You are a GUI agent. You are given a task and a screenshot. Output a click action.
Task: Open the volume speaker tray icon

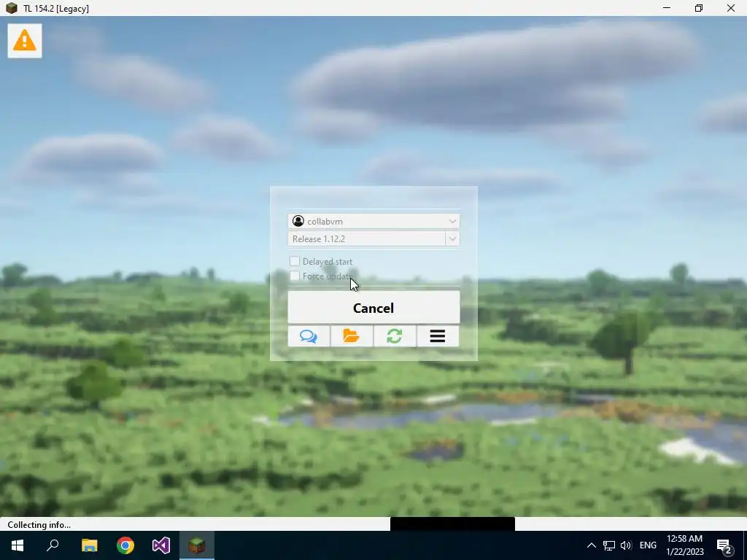click(x=626, y=545)
